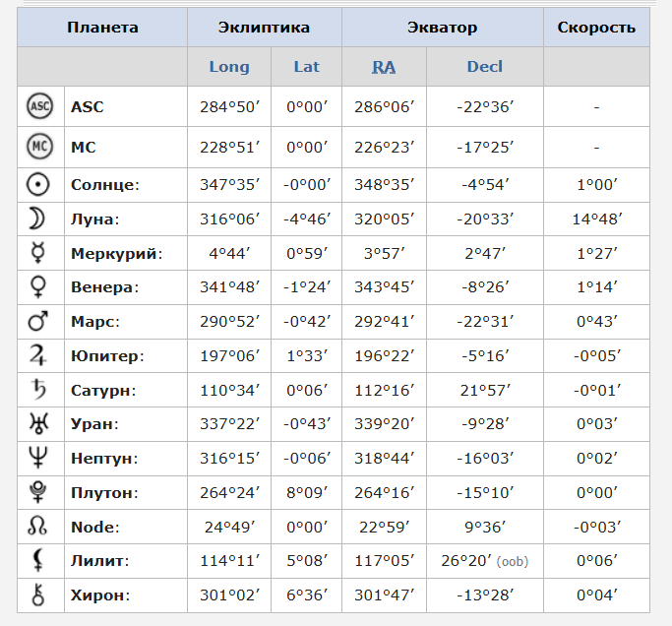Click the ASC ascendant symbol icon
The image size is (672, 626).
(40, 106)
